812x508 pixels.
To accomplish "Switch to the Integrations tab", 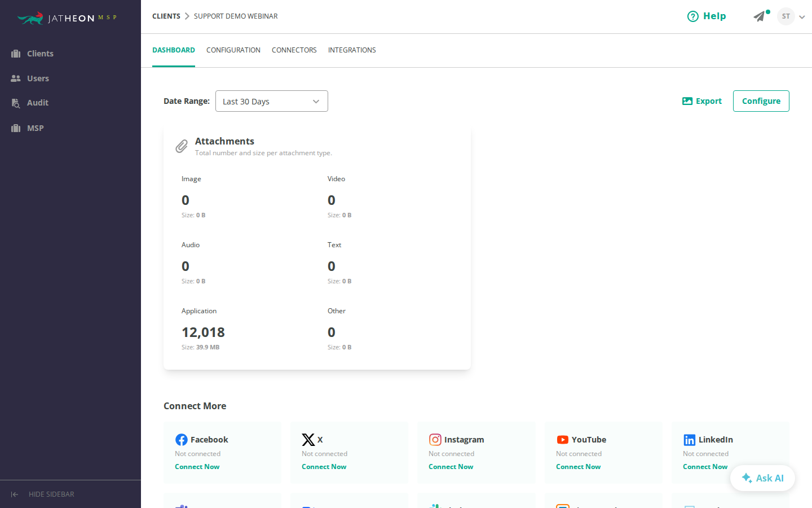I will 352,50.
